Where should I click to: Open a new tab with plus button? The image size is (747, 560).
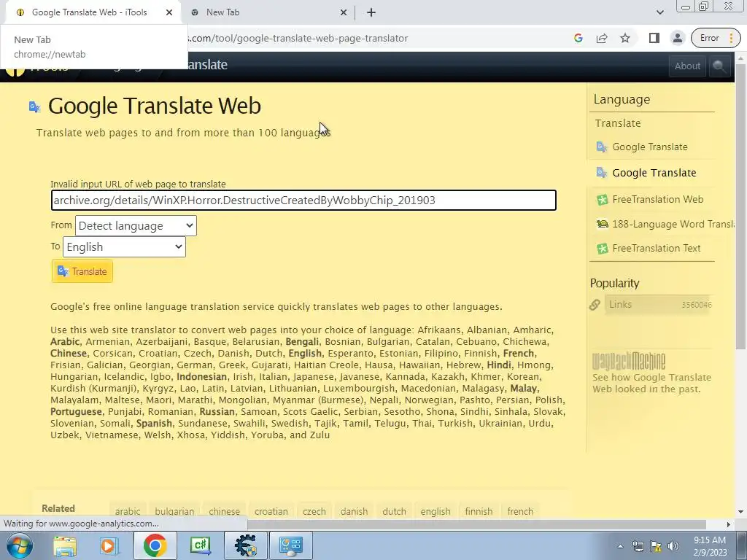pyautogui.click(x=371, y=12)
